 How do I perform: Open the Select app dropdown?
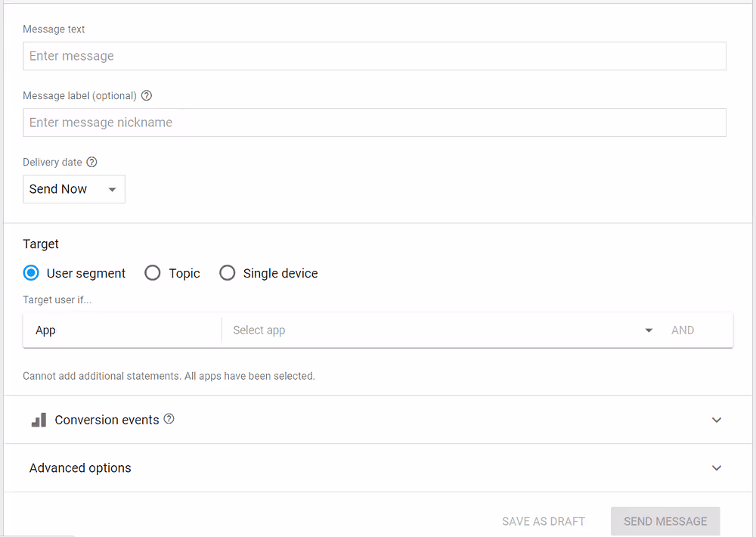442,330
